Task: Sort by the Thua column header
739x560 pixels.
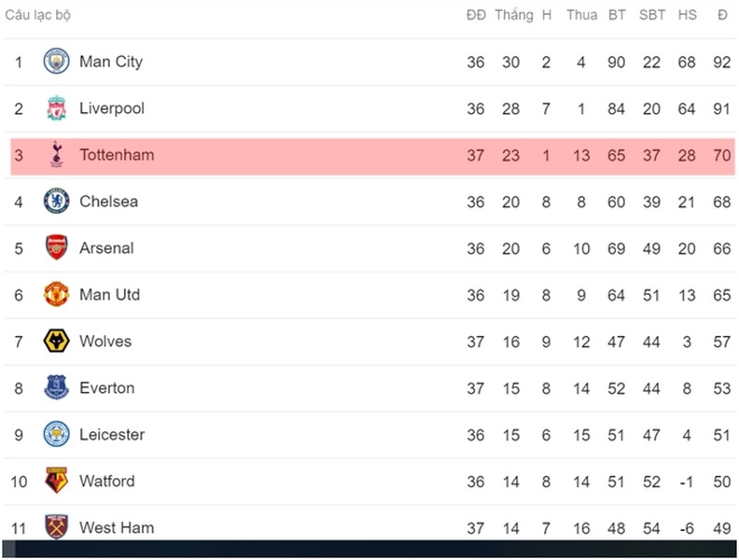Action: pos(581,15)
